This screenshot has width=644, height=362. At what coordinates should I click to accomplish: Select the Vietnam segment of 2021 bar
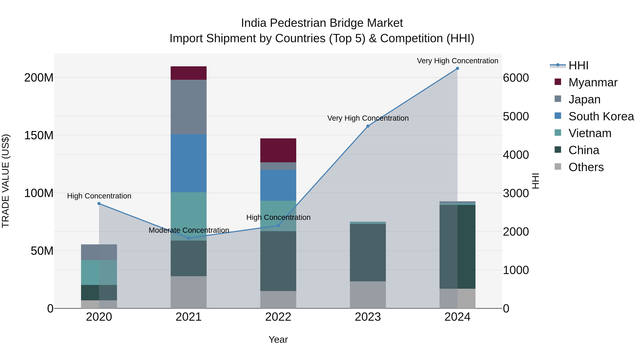pyautogui.click(x=189, y=216)
